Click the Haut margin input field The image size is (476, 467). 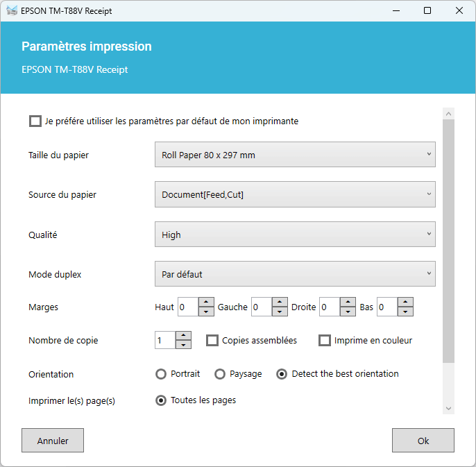(x=188, y=307)
